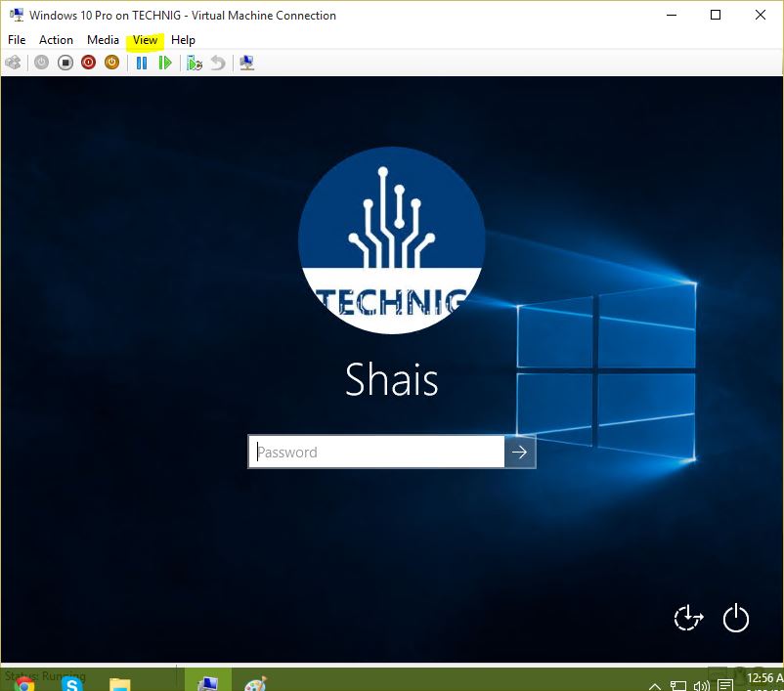
Task: Submit the password with the arrow button
Action: coord(520,452)
